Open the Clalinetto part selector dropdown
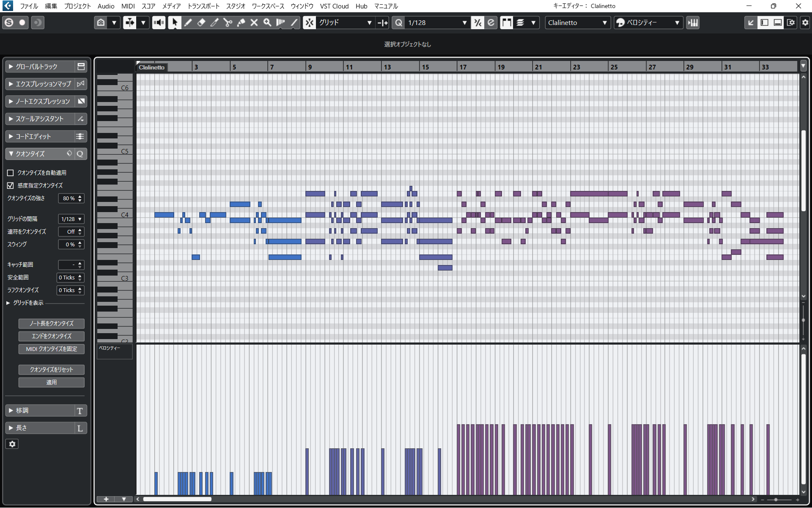The height and width of the screenshot is (508, 812). coord(577,22)
